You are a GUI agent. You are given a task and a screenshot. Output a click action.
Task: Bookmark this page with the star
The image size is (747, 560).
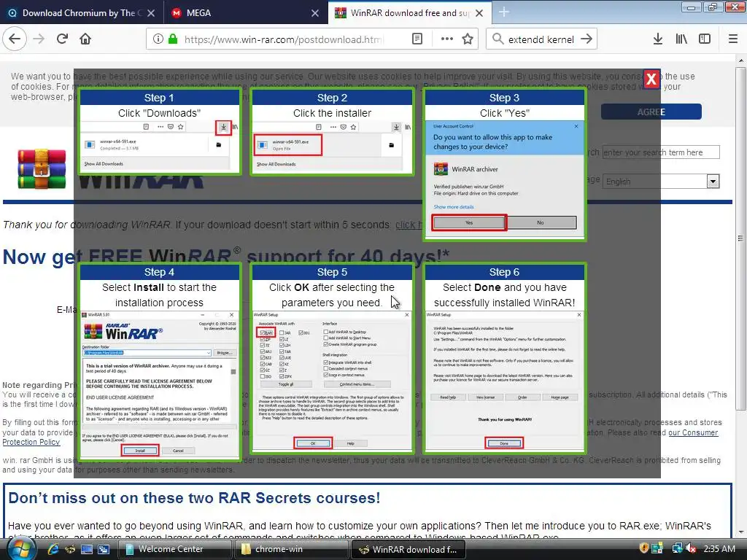click(x=468, y=39)
